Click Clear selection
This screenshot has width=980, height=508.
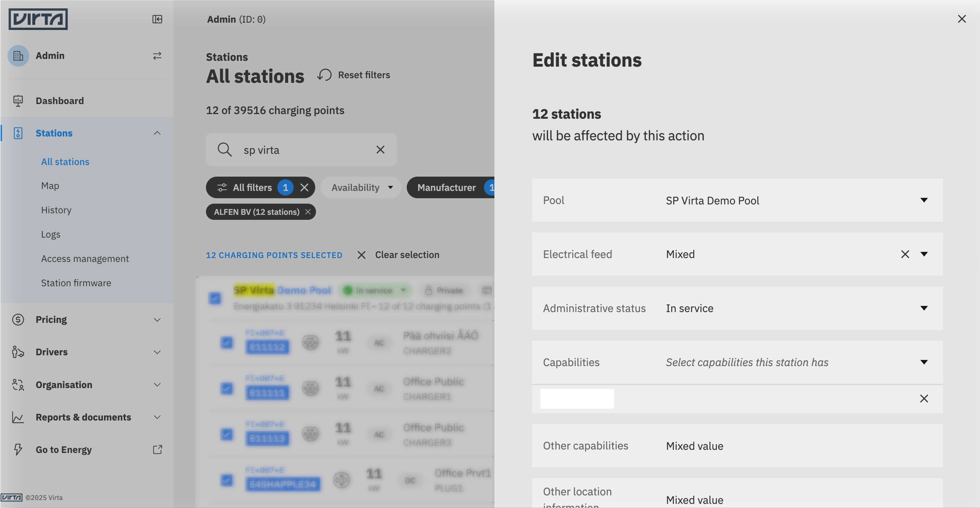[407, 255]
